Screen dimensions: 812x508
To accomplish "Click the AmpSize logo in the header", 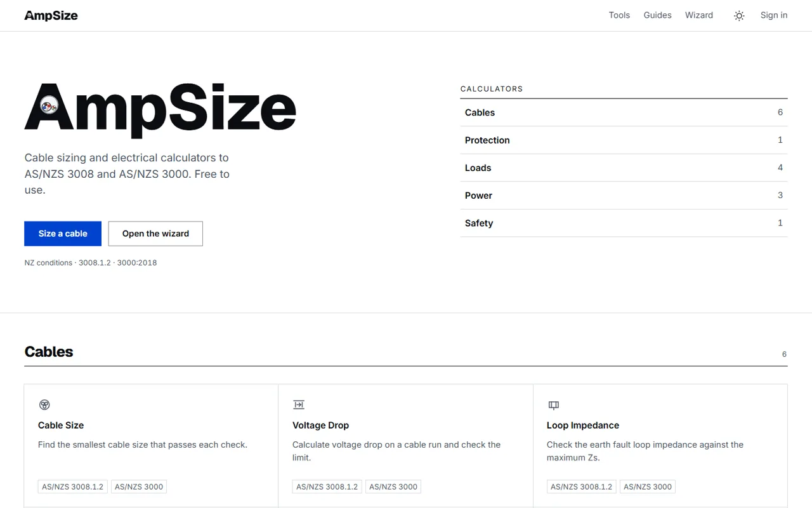I will (51, 15).
